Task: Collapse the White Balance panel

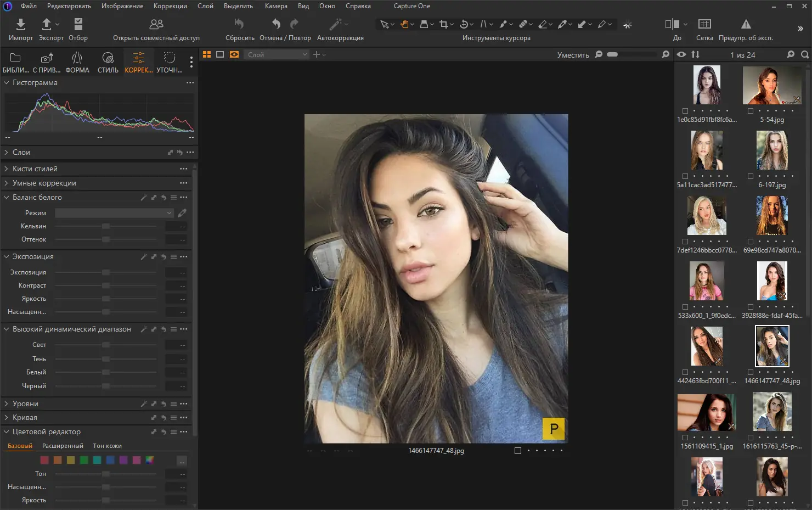Action: coord(6,197)
